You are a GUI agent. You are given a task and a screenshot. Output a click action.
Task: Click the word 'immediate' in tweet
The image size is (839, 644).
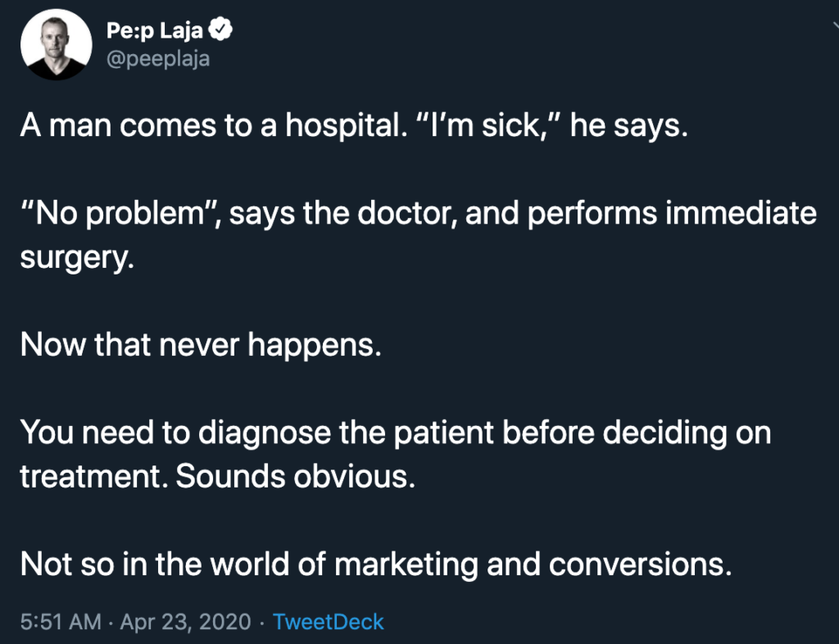click(x=741, y=213)
